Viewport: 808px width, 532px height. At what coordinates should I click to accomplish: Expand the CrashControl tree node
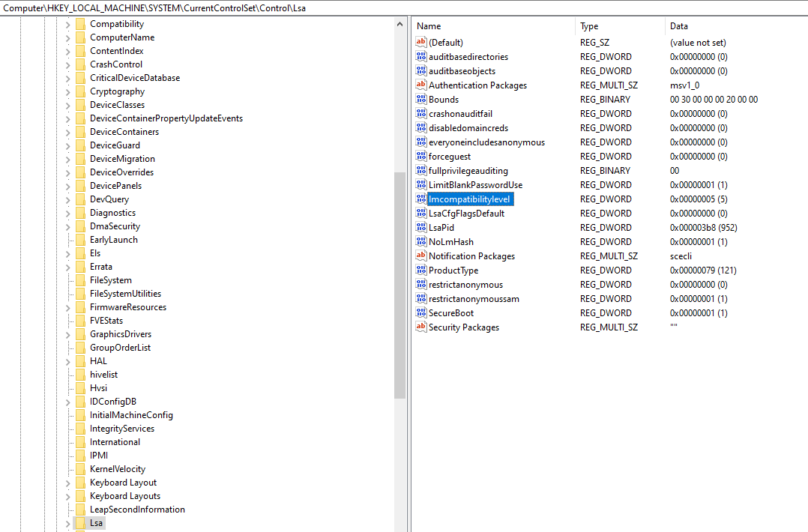tap(67, 64)
